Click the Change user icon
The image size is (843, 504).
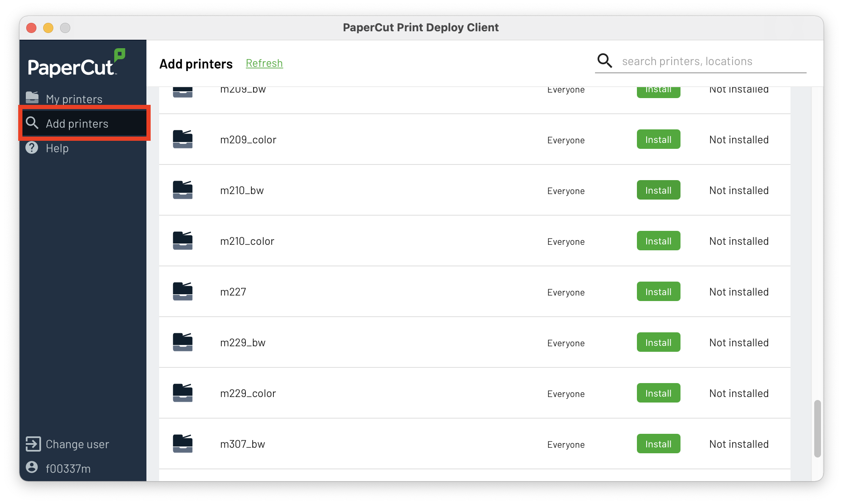click(x=32, y=444)
